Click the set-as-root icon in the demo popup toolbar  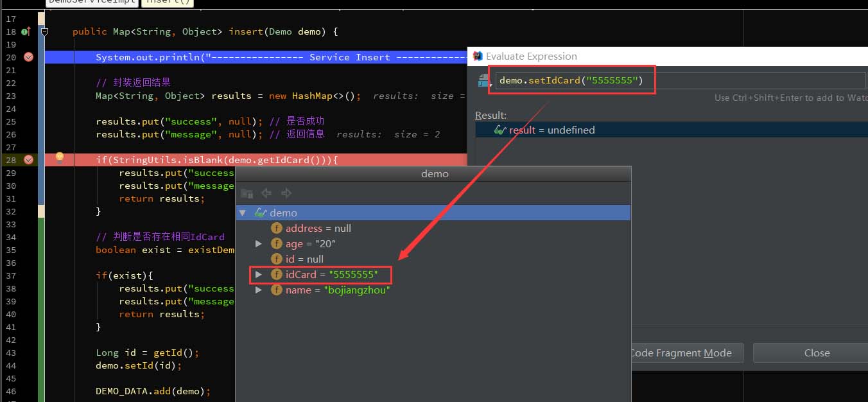click(x=247, y=193)
